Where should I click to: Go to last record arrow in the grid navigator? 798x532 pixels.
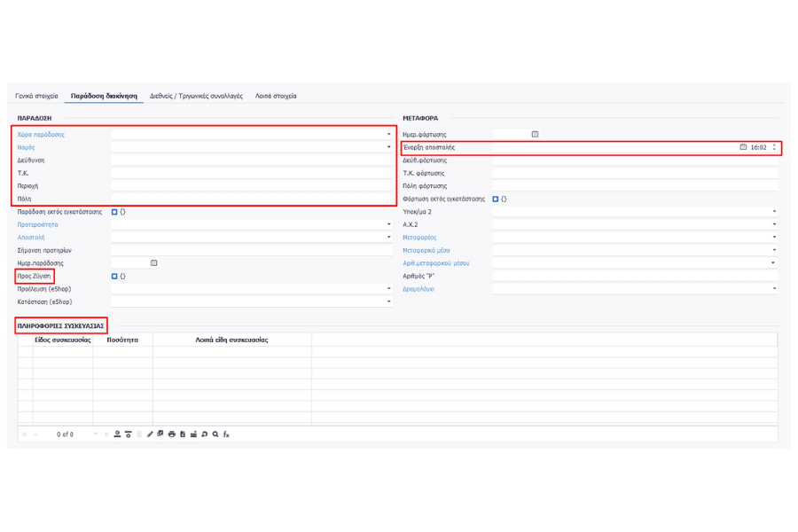(106, 434)
